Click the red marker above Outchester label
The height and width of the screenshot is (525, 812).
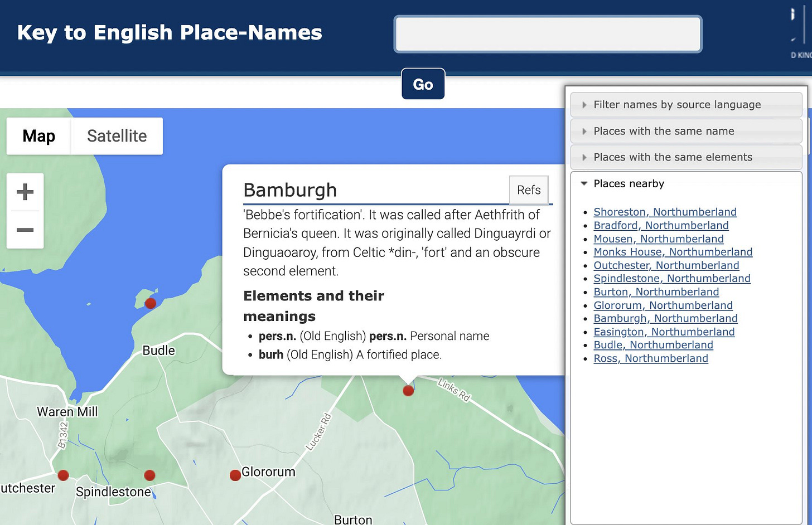63,475
